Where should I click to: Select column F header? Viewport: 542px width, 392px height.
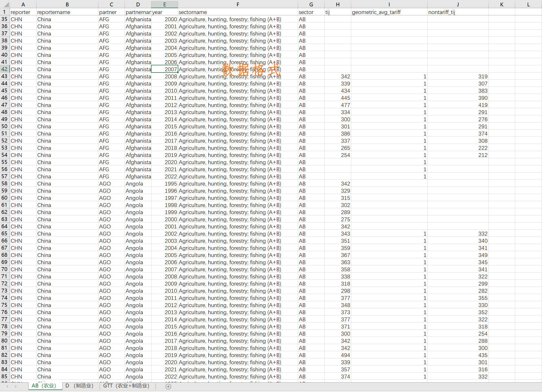pos(238,4)
